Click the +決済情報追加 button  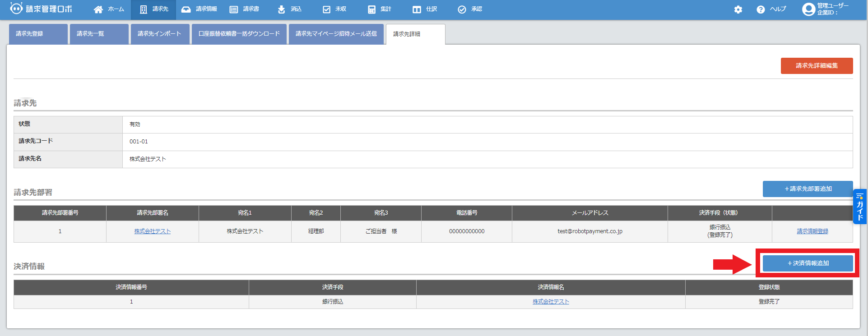pos(808,263)
